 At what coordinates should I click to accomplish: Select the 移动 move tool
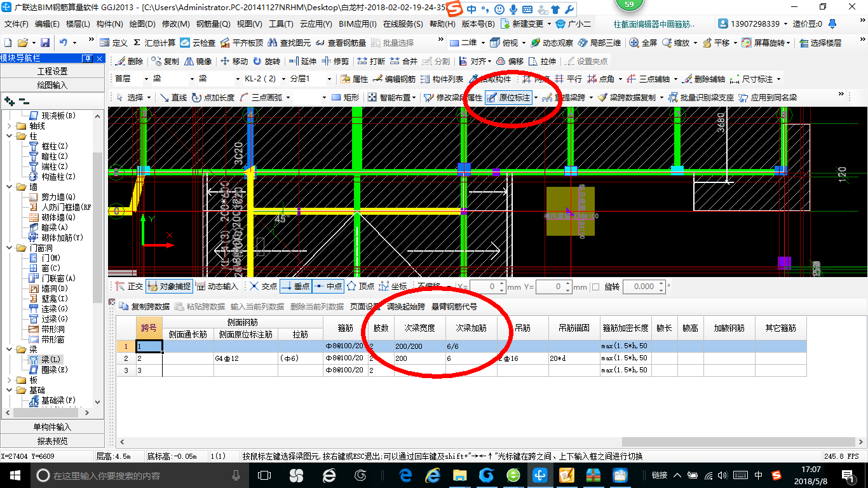tap(234, 61)
